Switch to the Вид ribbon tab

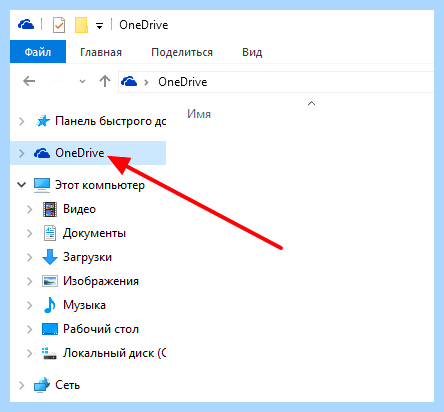pos(252,52)
